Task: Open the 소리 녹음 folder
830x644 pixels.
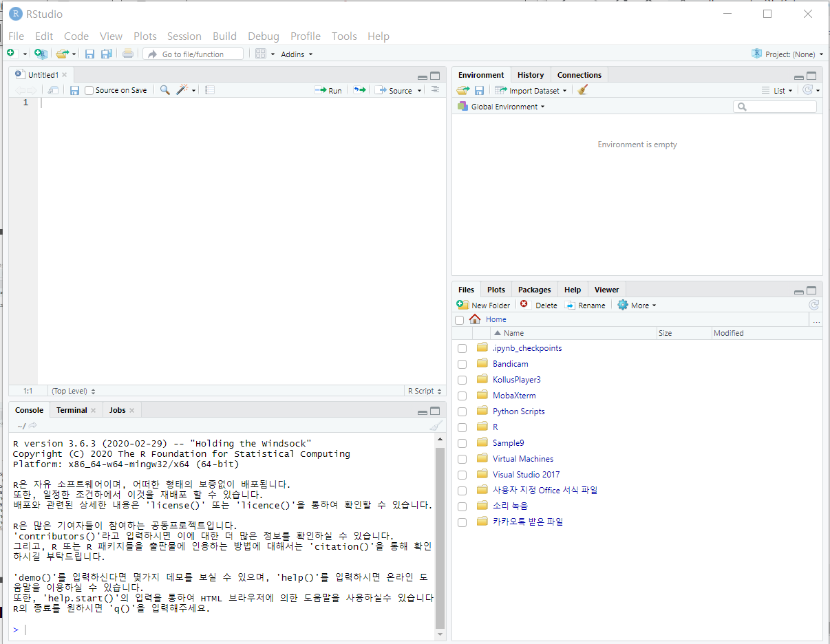Action: click(x=510, y=506)
